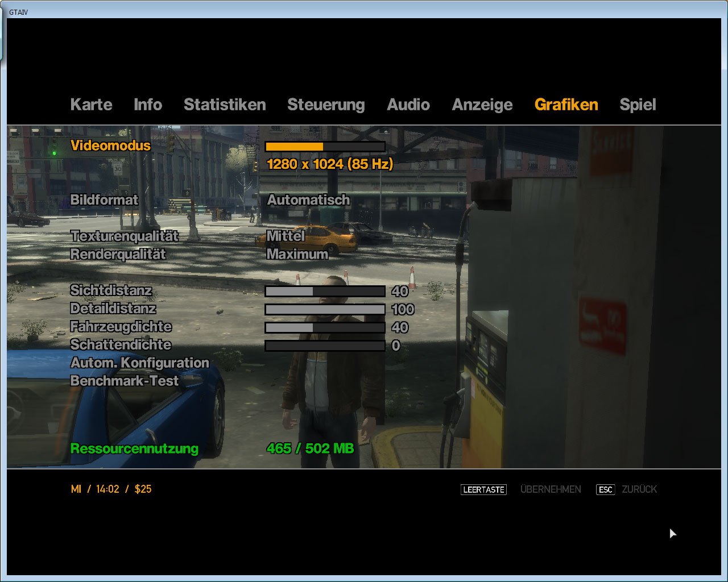Open the Statistiken tab
The width and height of the screenshot is (728, 582).
coord(225,105)
